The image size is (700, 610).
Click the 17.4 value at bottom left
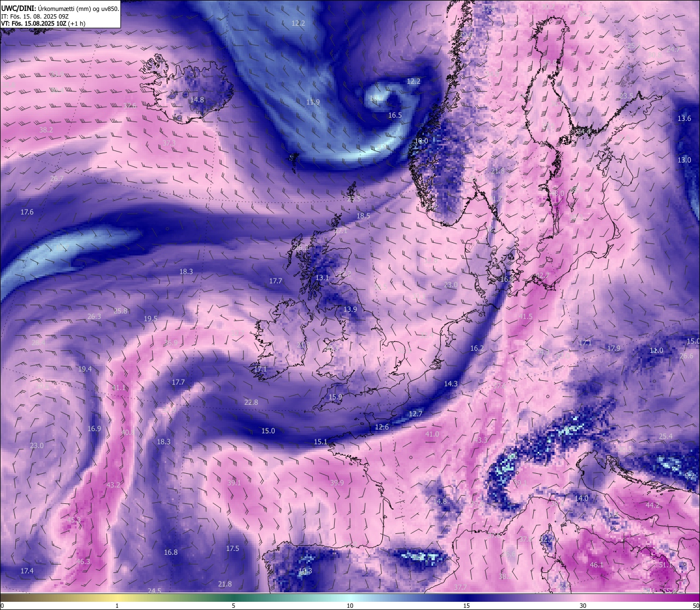point(27,571)
